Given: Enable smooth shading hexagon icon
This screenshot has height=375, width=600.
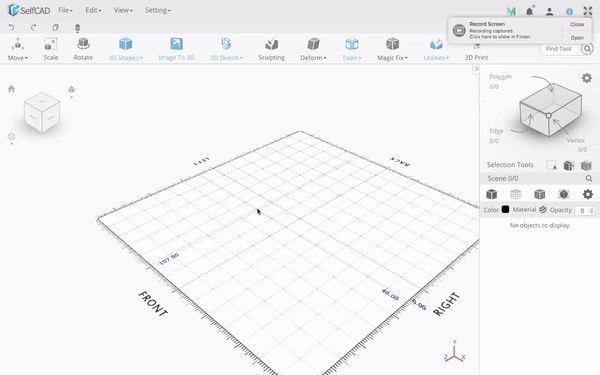Looking at the screenshot, I should (x=564, y=194).
